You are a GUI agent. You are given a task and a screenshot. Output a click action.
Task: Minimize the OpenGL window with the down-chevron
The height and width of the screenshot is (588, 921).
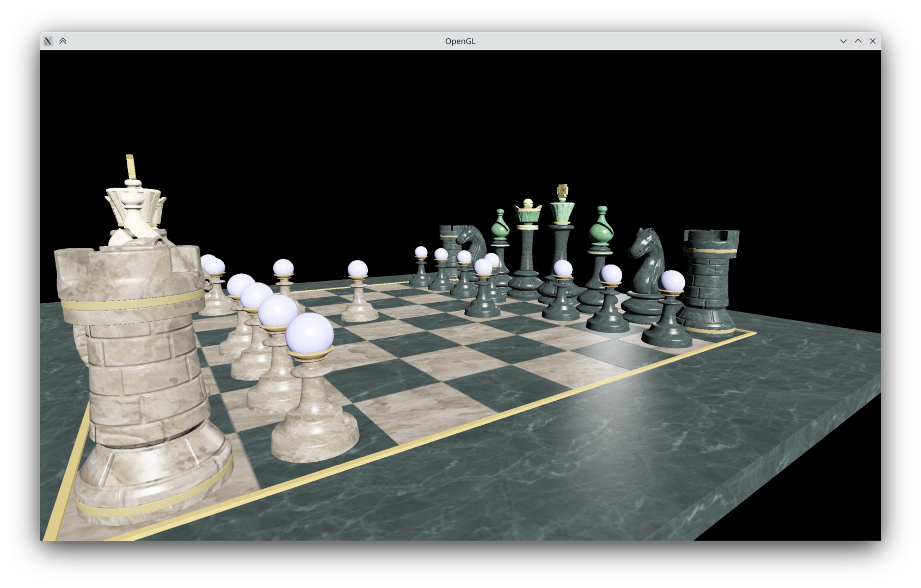pyautogui.click(x=843, y=41)
